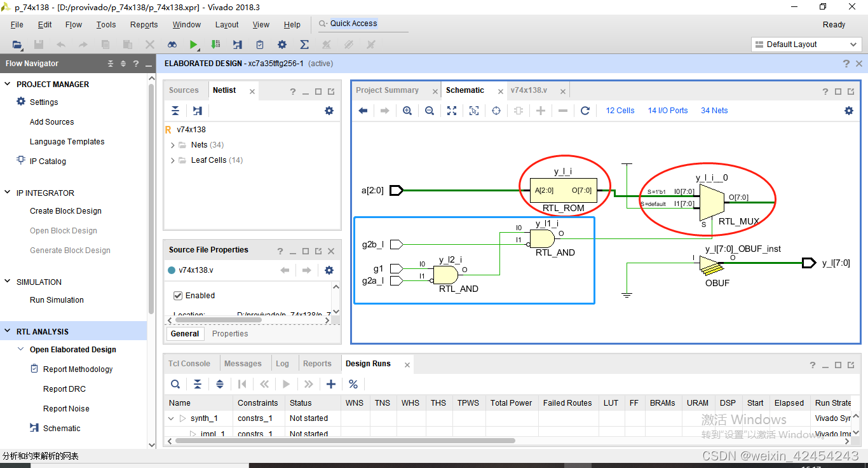
Task: Click the 14 I/O Ports link
Action: [x=668, y=111]
